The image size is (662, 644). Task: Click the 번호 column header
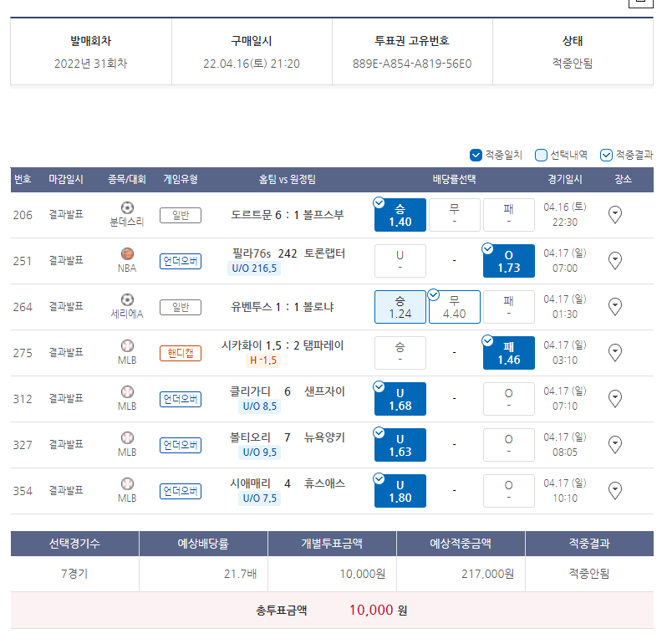(x=23, y=180)
